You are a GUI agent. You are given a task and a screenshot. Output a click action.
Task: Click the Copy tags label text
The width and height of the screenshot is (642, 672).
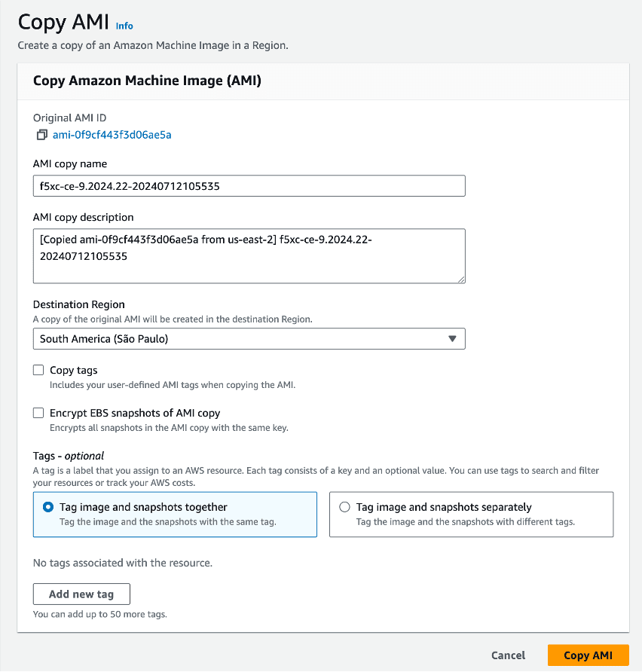tap(74, 371)
